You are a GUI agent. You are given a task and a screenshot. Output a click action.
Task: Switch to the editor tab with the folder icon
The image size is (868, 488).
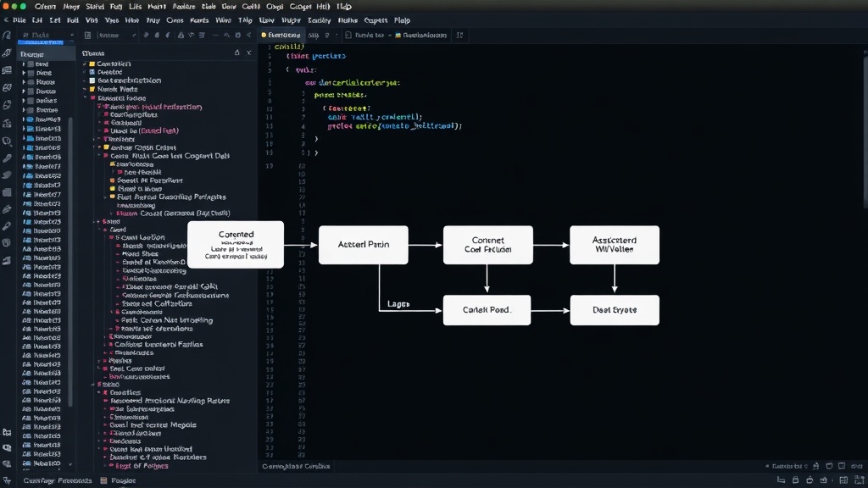coord(420,35)
